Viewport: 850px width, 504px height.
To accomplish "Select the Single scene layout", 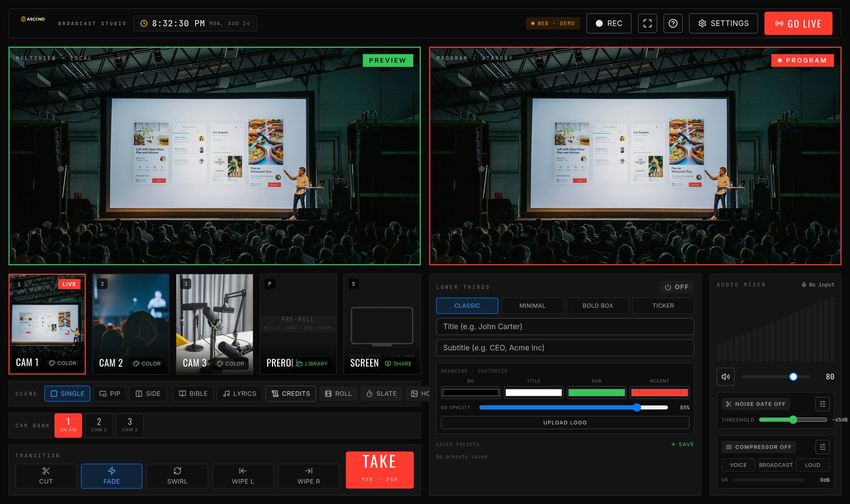I will [68, 394].
